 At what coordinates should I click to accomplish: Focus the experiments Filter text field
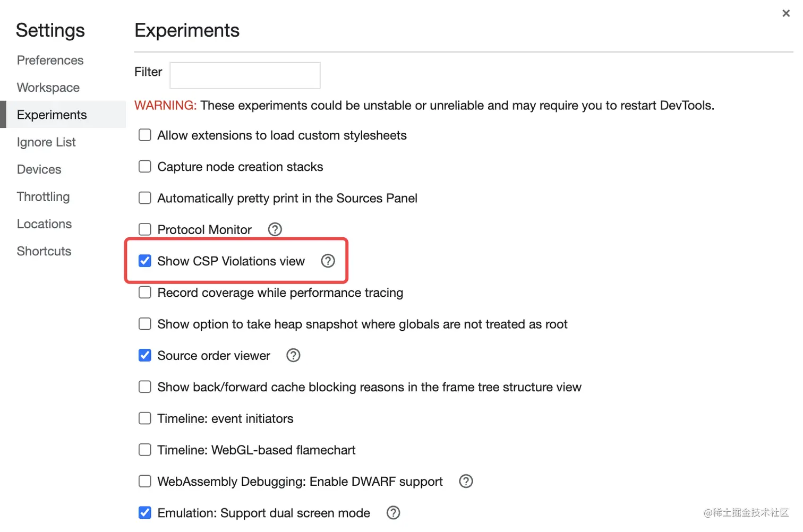pyautogui.click(x=245, y=75)
